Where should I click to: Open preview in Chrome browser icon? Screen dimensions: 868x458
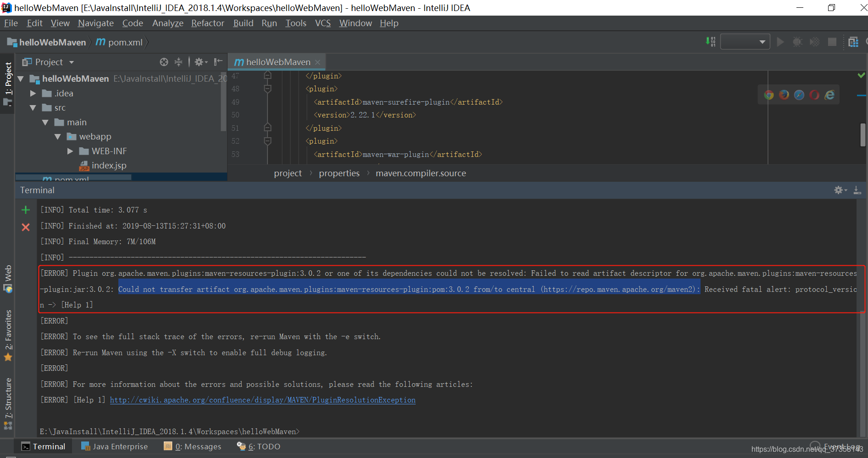click(769, 95)
